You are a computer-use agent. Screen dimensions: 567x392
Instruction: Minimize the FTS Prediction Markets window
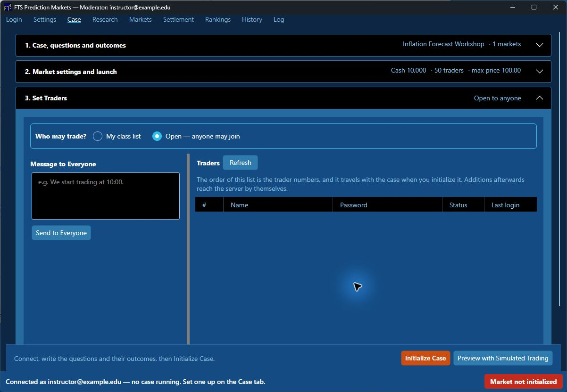(512, 7)
